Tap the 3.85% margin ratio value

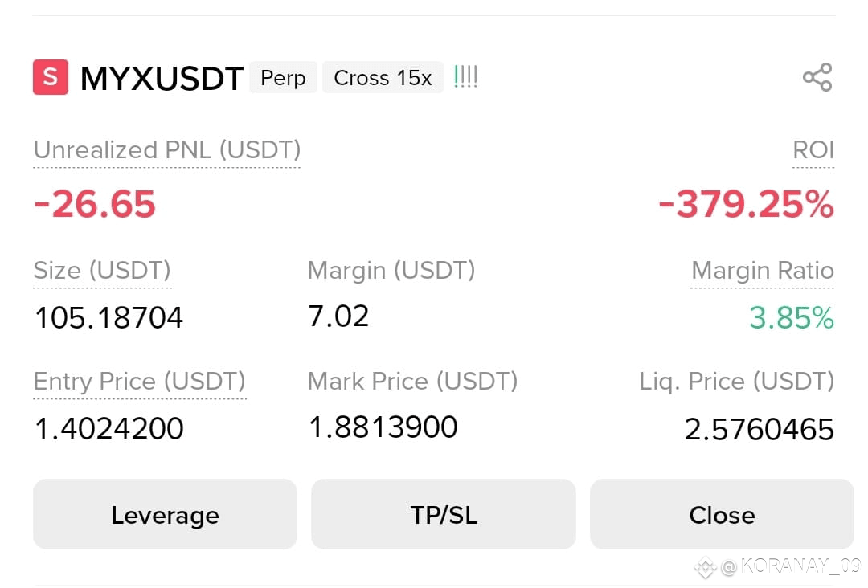pos(792,317)
